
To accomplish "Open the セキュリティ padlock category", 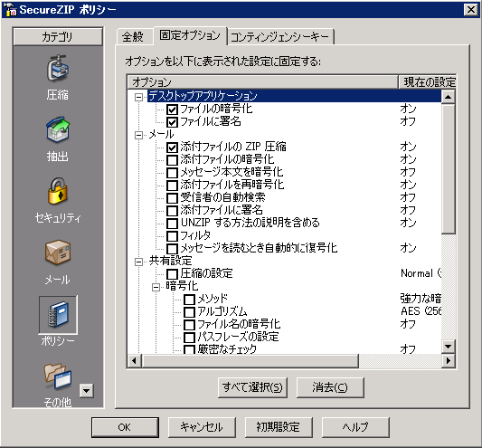I will (x=58, y=191).
